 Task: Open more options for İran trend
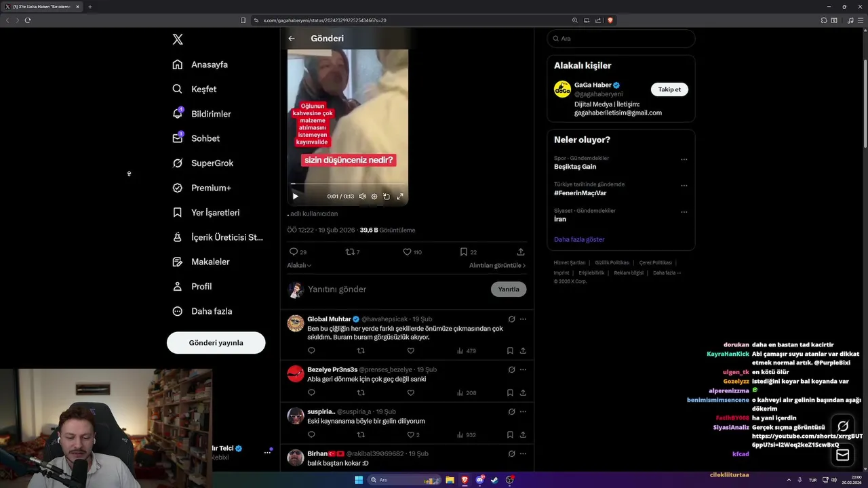click(x=684, y=212)
